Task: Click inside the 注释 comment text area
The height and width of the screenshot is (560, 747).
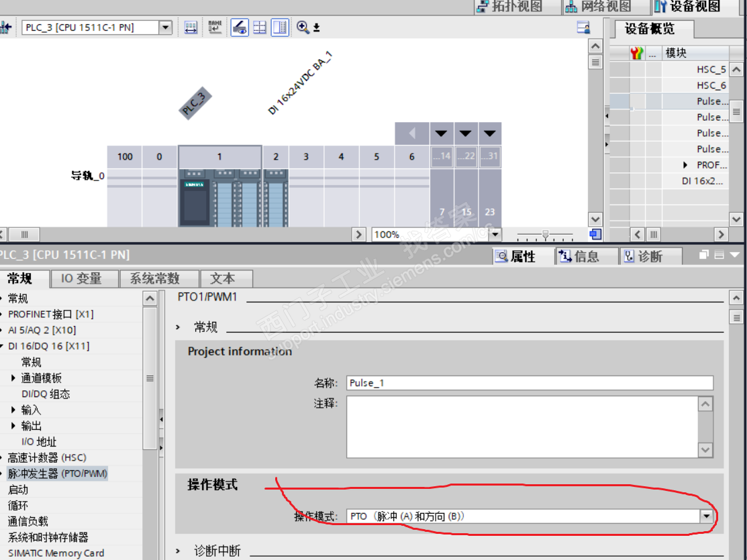Action: 523,427
